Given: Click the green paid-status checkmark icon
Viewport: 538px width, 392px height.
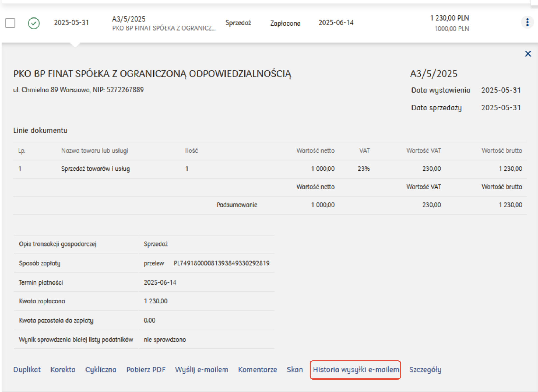Looking at the screenshot, I should [34, 23].
